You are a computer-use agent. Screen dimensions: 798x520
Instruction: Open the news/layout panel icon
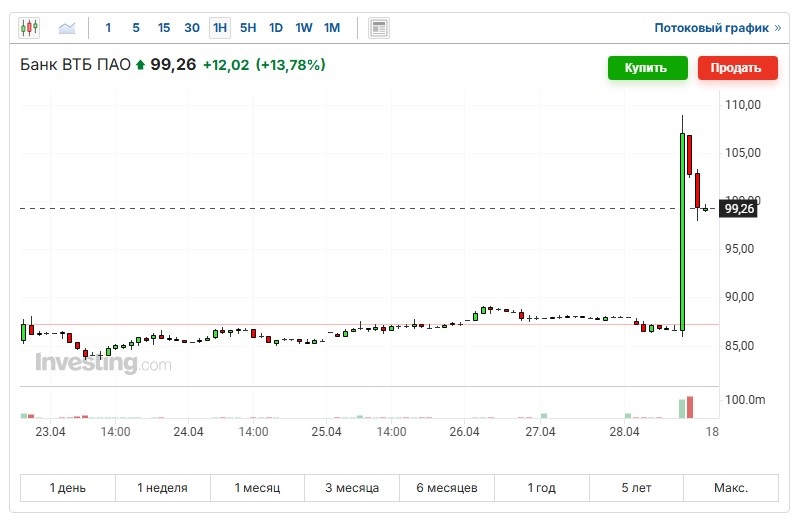pyautogui.click(x=379, y=28)
